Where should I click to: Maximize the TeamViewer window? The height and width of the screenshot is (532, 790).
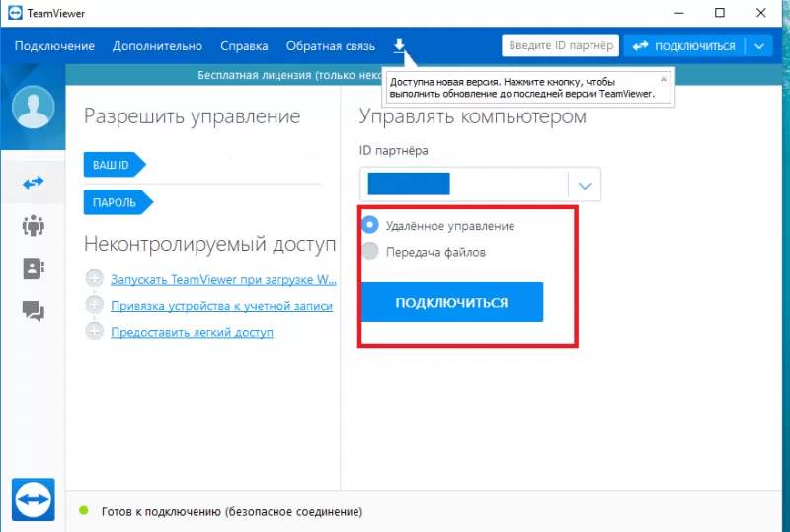(720, 13)
